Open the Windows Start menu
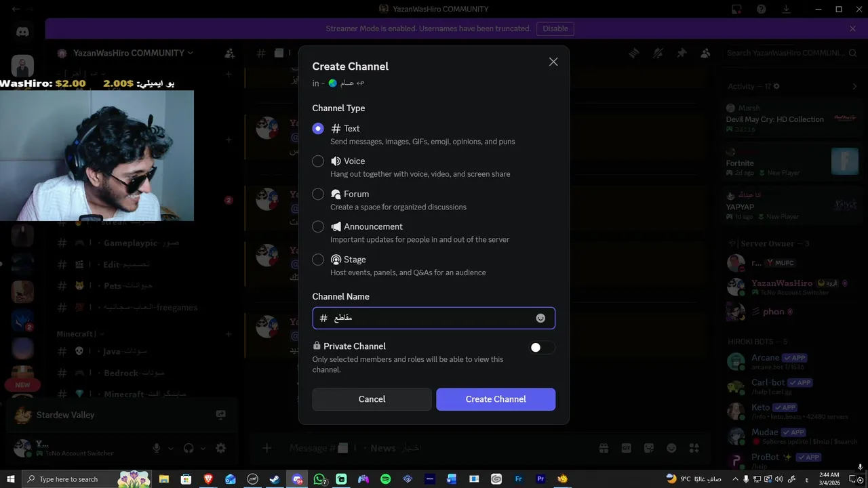 pos(11,479)
